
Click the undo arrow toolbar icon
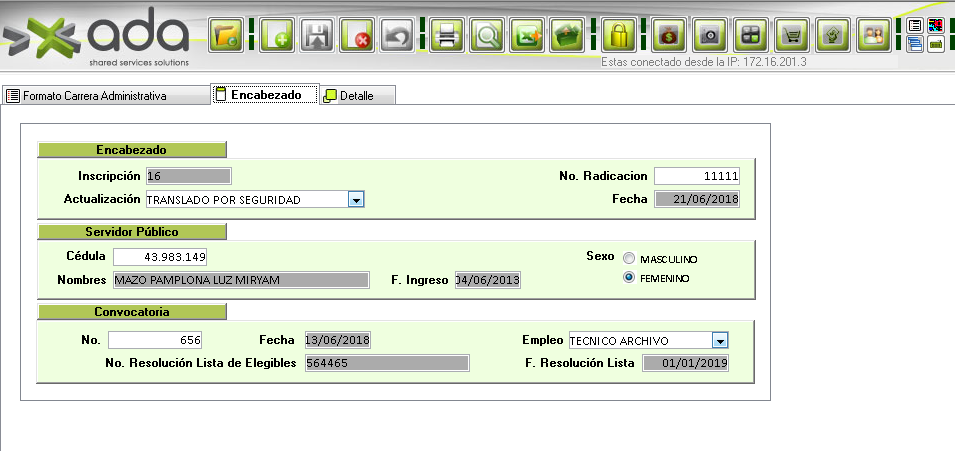397,36
